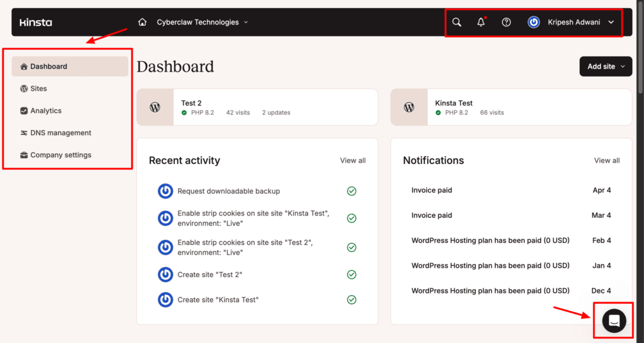Click the WordPress icon on Kinsta Test card
The image size is (644, 343).
tap(409, 107)
